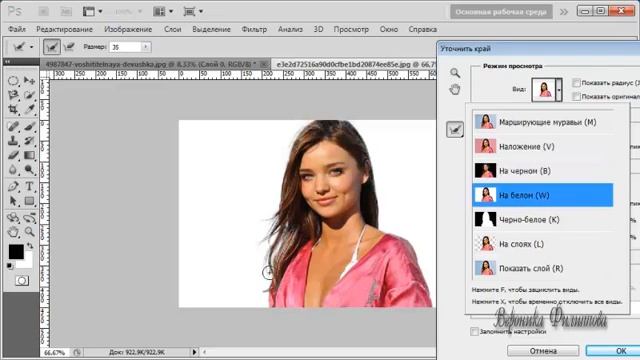Select the Rectangle shape tool
640x360 pixels.
(29, 201)
